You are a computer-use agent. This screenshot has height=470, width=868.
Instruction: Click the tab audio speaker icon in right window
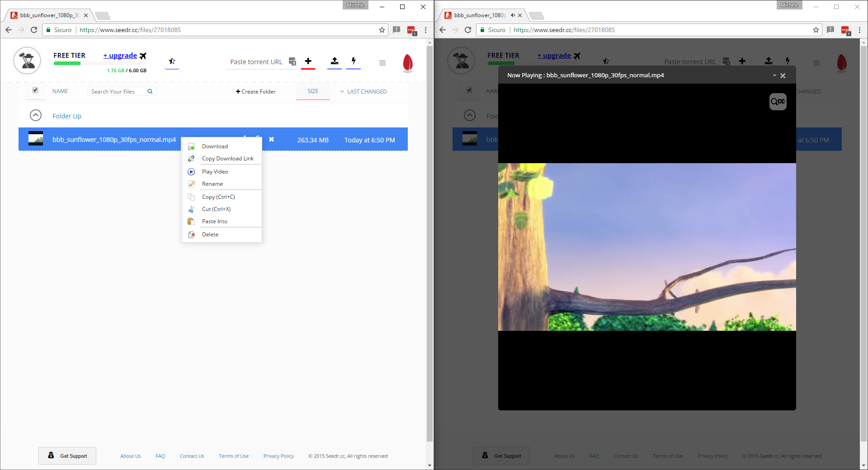(x=513, y=15)
